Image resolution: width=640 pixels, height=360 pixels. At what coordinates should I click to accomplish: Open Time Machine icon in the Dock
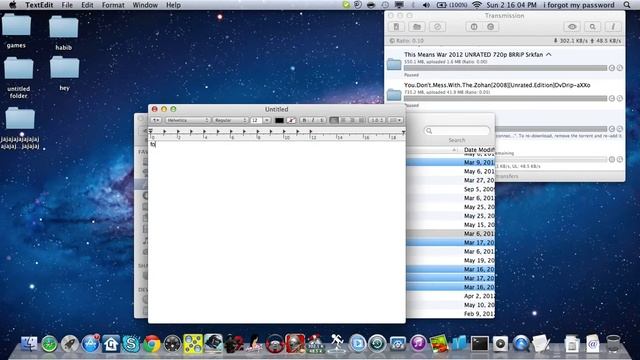click(377, 344)
